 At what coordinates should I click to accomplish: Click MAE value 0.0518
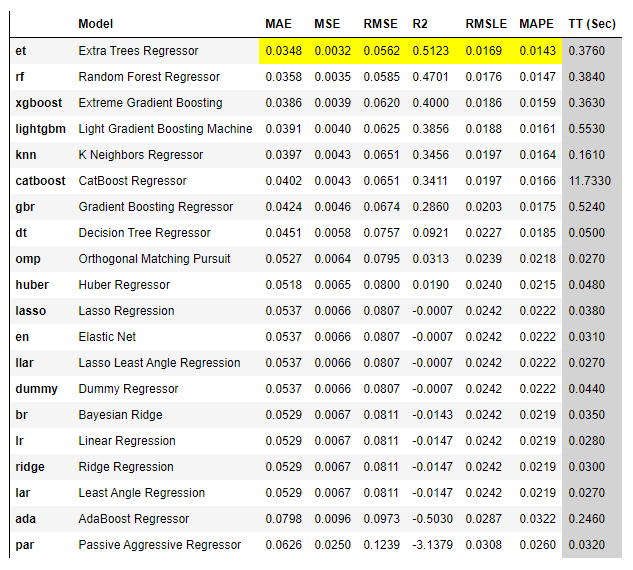[283, 285]
